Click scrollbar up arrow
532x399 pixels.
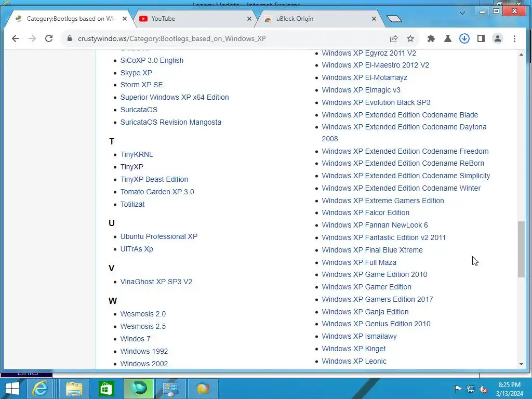(x=521, y=54)
